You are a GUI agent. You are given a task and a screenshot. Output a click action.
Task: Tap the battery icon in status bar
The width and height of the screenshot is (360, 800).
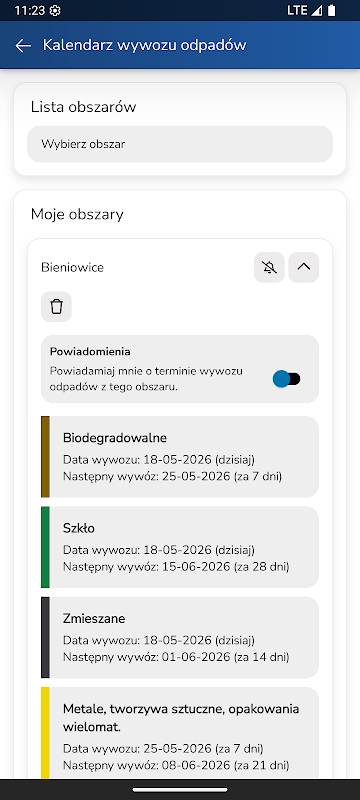click(x=332, y=10)
